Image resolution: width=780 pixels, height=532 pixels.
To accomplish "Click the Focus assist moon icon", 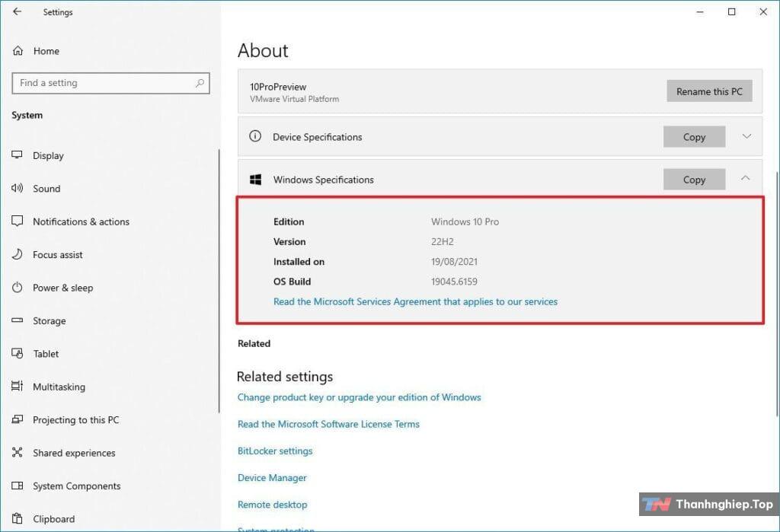I will coord(18,254).
